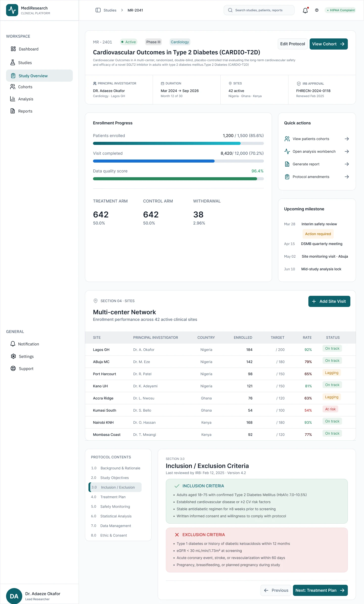Screen dimensions: 364x604
Task: Open the Open analysis workbench arrow
Action: click(347, 151)
